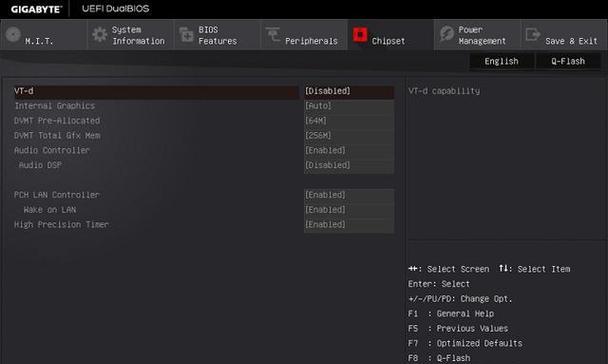Viewport: 608px width, 364px height.
Task: Click the red Chipset tab icon
Action: (x=360, y=35)
